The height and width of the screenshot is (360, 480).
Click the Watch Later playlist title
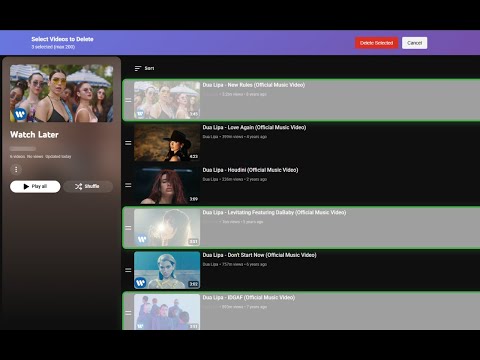coord(34,135)
